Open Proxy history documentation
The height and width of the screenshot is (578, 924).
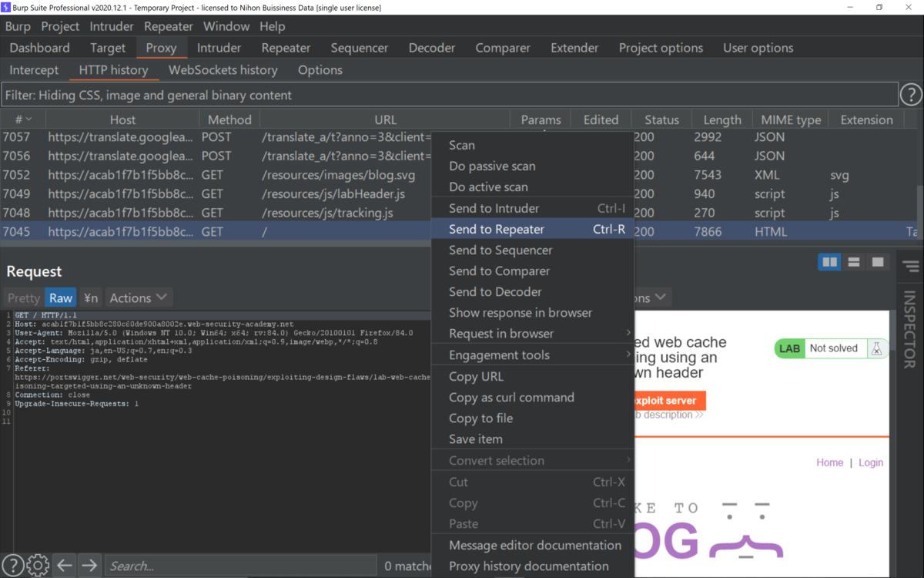tap(533, 566)
